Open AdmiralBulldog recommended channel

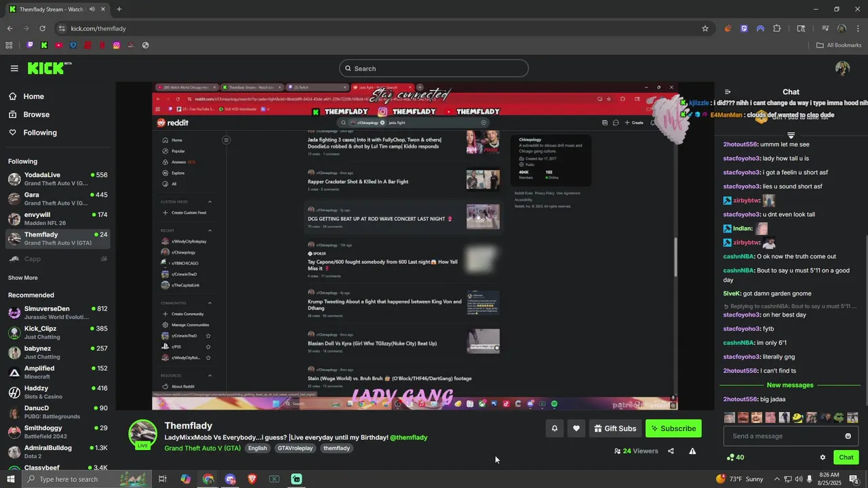click(x=58, y=451)
